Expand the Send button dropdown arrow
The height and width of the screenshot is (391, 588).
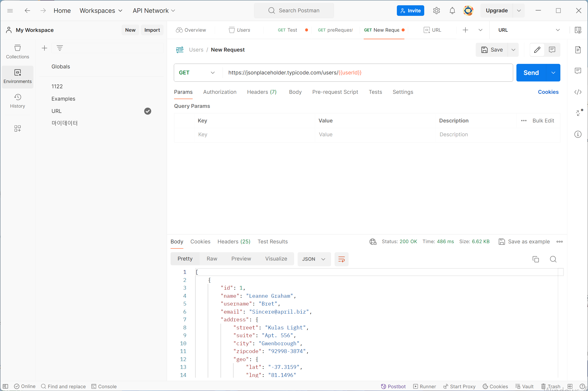(x=553, y=73)
